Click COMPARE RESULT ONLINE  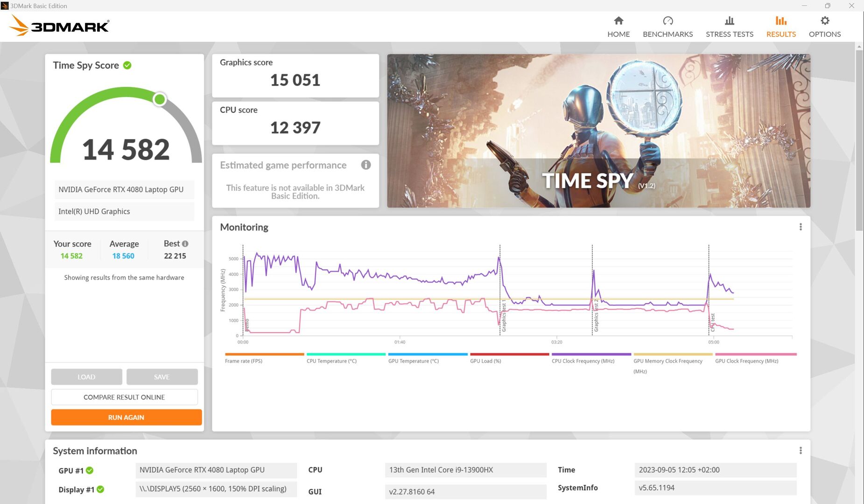[124, 397]
